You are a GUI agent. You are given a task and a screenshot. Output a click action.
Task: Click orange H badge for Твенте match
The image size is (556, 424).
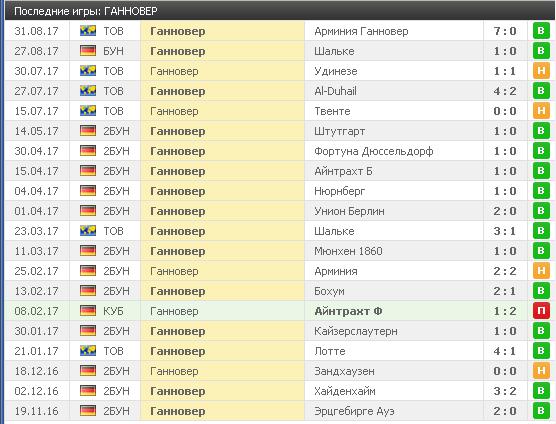(541, 111)
